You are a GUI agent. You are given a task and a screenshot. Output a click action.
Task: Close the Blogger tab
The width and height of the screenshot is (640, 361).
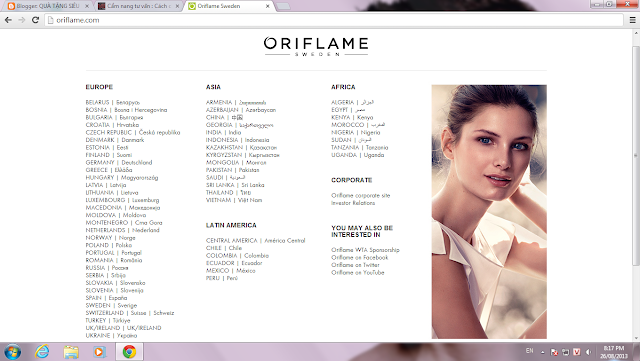(87, 6)
